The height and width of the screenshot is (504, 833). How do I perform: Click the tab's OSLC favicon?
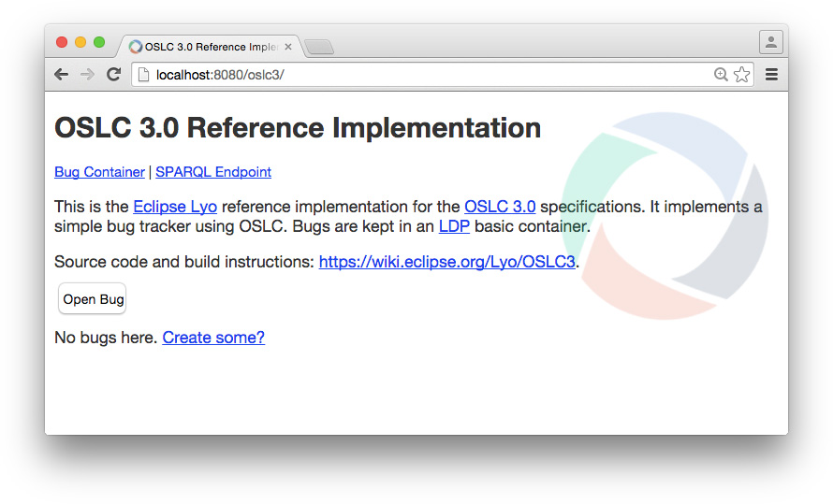tap(136, 47)
